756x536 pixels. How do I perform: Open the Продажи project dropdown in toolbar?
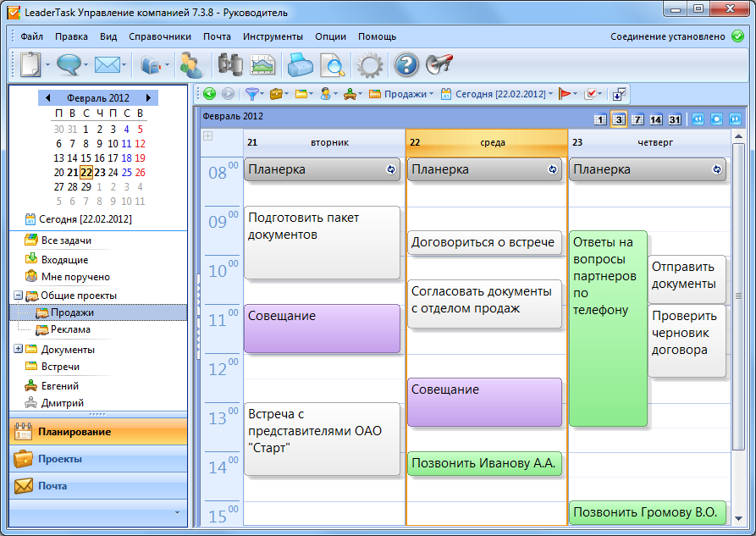tap(401, 94)
